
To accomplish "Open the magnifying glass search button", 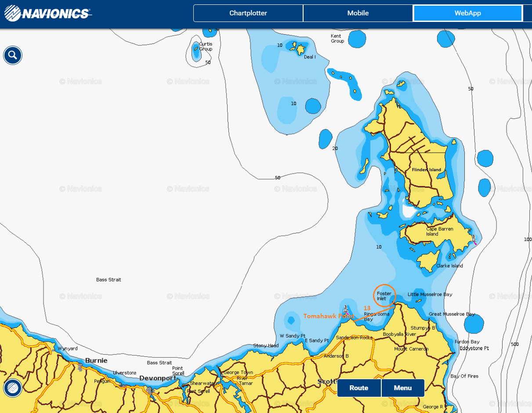I will click(13, 55).
